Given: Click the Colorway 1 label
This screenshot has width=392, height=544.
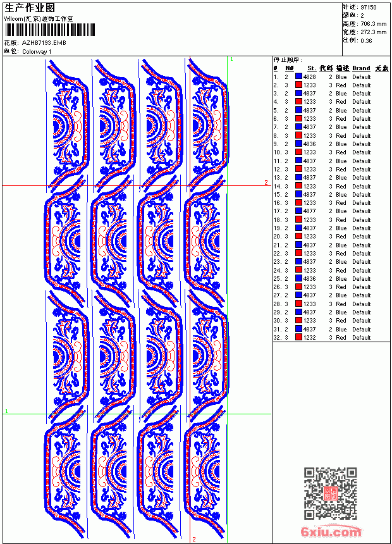Looking at the screenshot, I should pyautogui.click(x=37, y=51).
